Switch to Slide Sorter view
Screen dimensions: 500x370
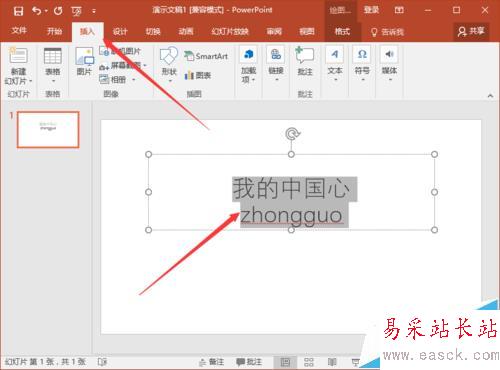pos(309,362)
